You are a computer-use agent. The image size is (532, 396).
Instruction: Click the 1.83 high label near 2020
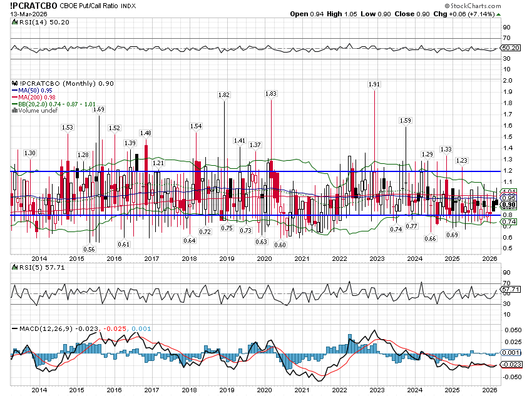pyautogui.click(x=271, y=93)
